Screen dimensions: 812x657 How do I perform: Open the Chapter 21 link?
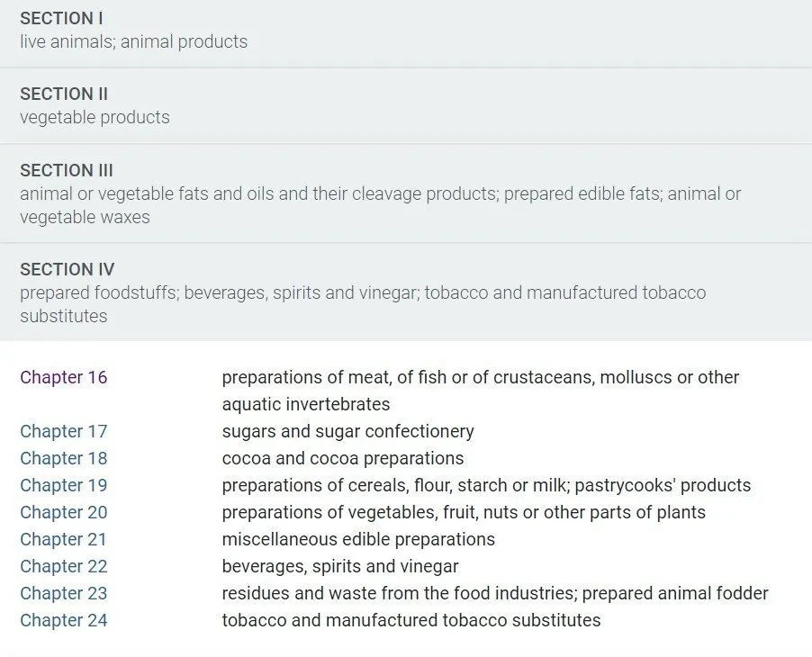pyautogui.click(x=63, y=539)
